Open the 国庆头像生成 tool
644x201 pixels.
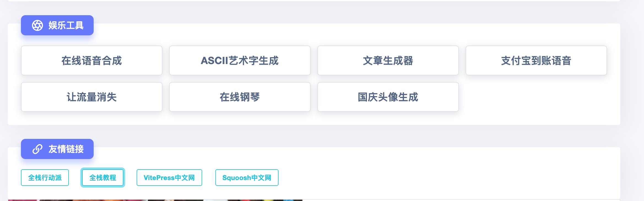[x=388, y=97]
